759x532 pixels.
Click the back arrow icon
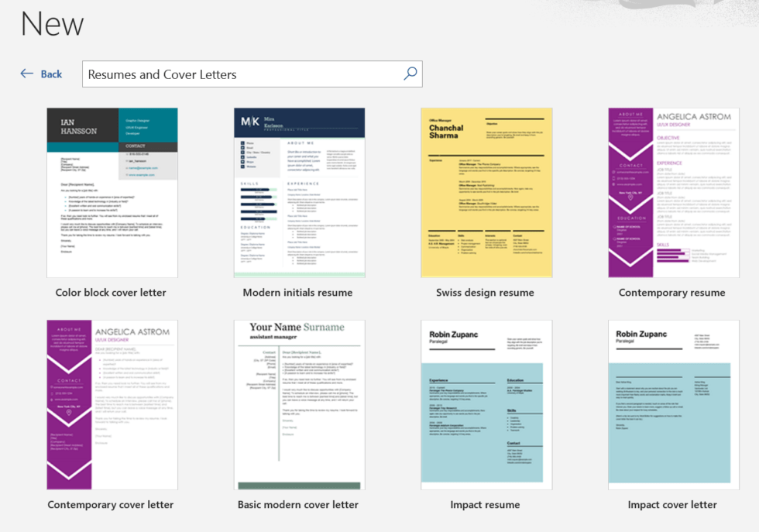pos(26,73)
